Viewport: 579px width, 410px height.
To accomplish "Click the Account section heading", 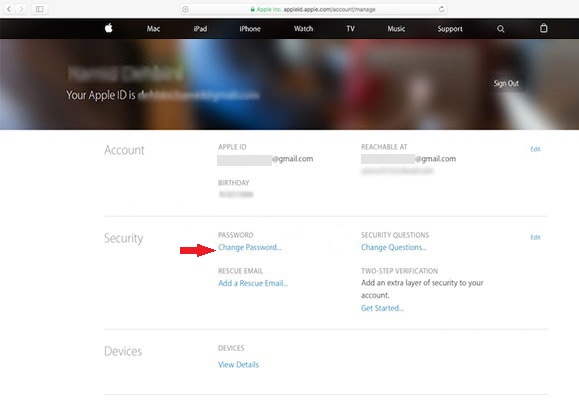I will [124, 150].
